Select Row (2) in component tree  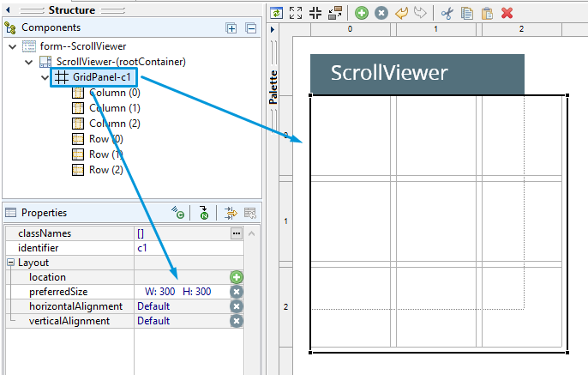[x=105, y=170]
